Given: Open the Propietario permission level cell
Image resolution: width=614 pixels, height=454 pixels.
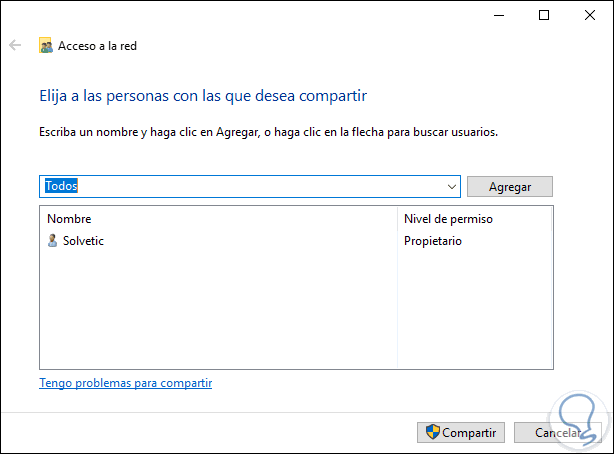Looking at the screenshot, I should [433, 241].
